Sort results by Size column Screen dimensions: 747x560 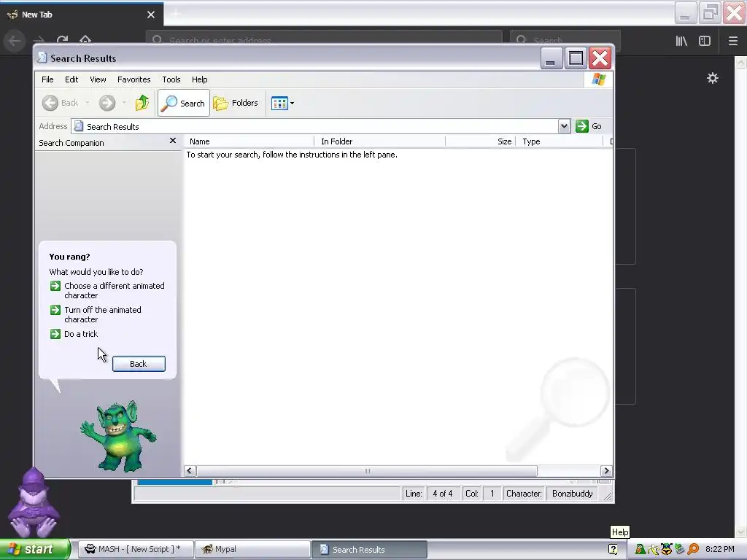point(480,141)
